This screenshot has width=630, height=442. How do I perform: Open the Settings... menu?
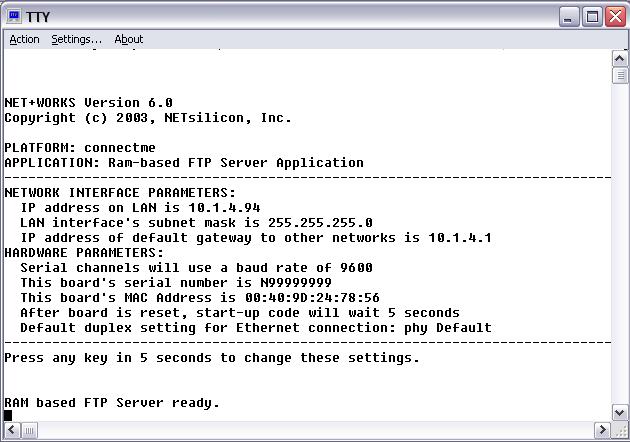76,39
